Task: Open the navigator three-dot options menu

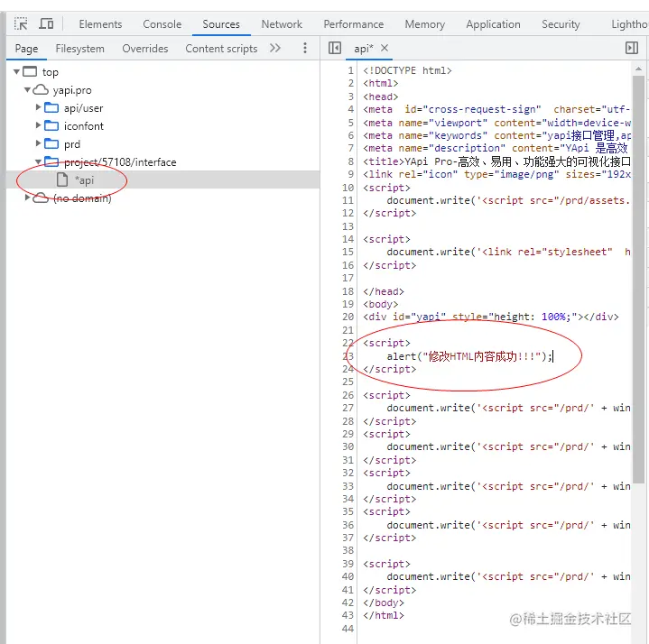Action: (305, 48)
